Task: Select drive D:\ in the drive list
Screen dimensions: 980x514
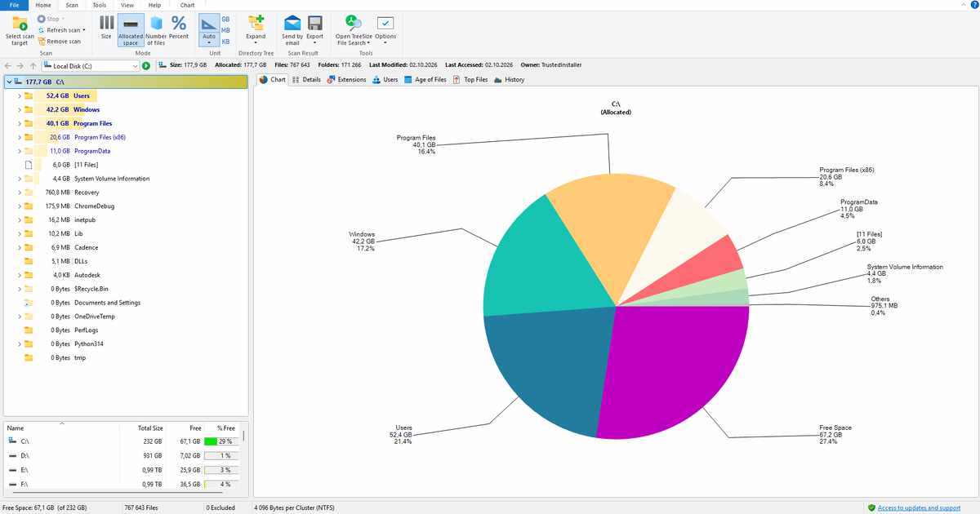Action: 124,455
